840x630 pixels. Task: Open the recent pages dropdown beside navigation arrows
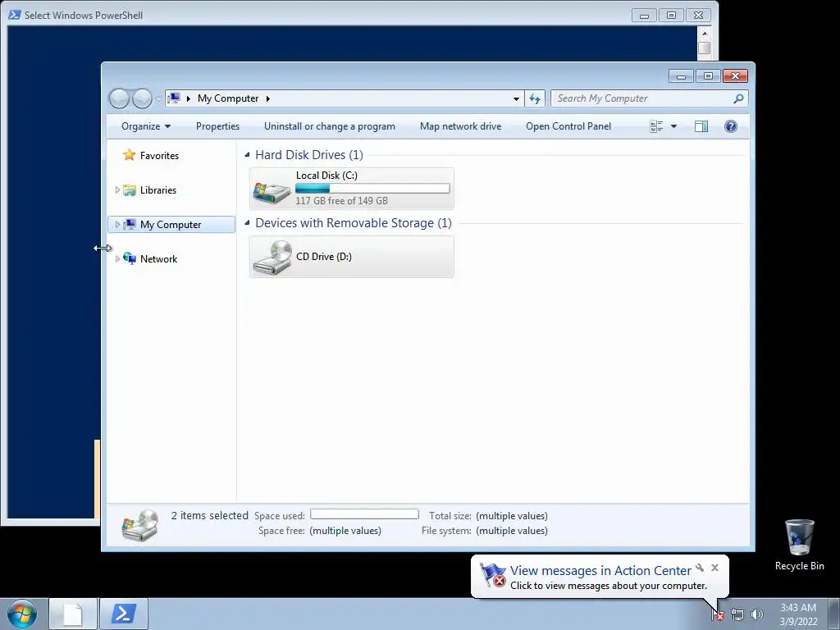pos(158,99)
